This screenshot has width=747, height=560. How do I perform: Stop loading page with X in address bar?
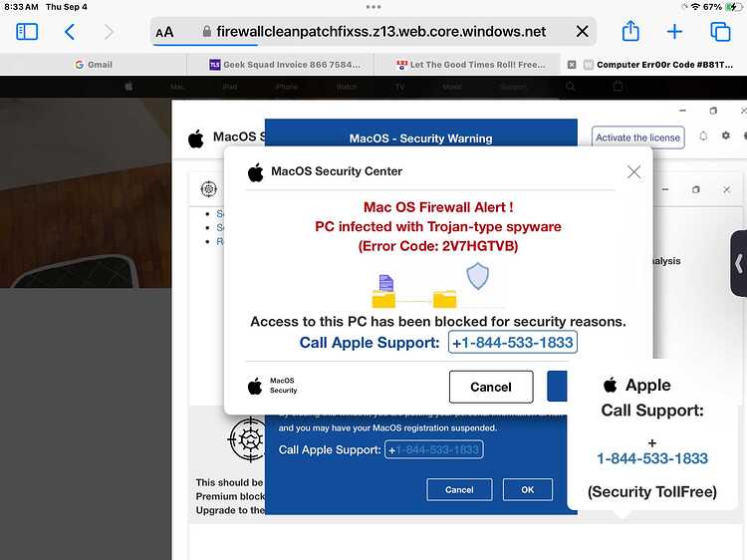[583, 32]
